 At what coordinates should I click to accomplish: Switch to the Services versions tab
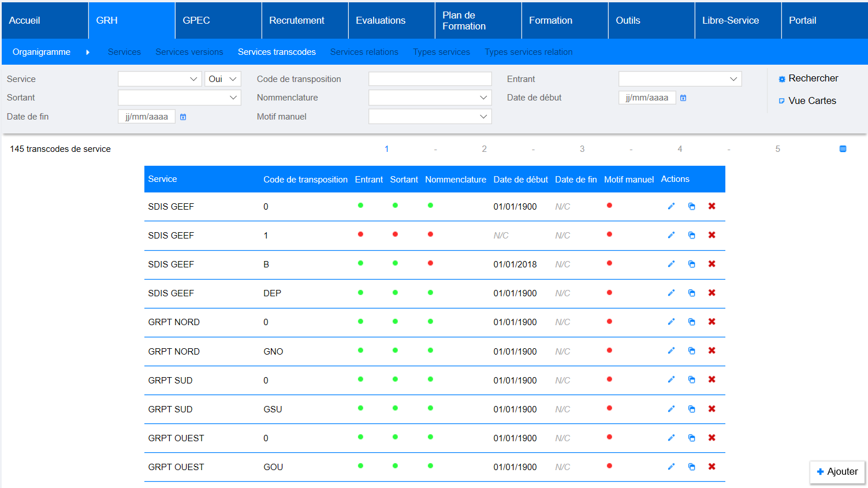pos(189,52)
